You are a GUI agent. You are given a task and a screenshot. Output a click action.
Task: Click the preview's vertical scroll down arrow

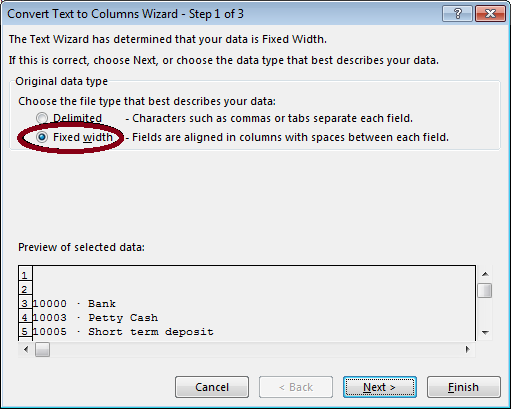[485, 332]
